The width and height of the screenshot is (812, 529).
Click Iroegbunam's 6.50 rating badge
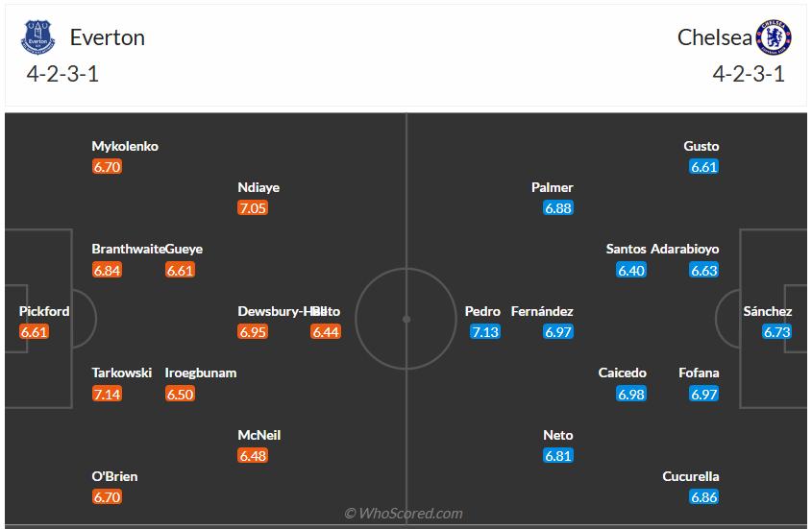click(180, 394)
